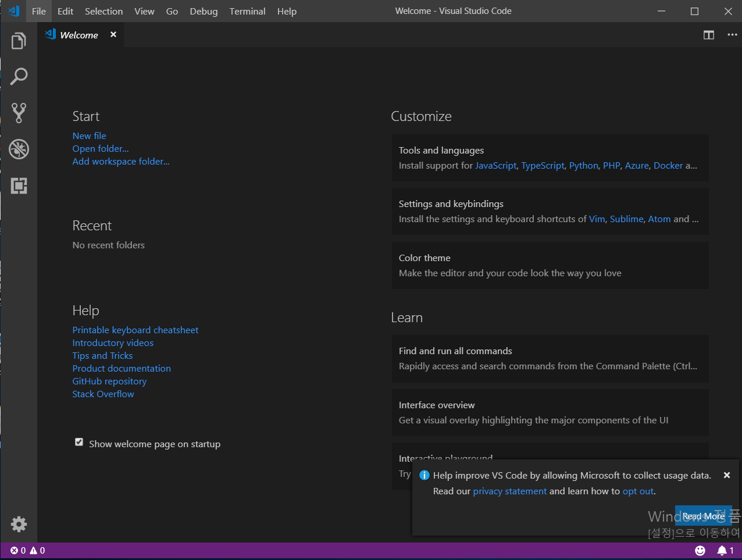Open the Color theme card
This screenshot has height=560, width=742.
(550, 265)
